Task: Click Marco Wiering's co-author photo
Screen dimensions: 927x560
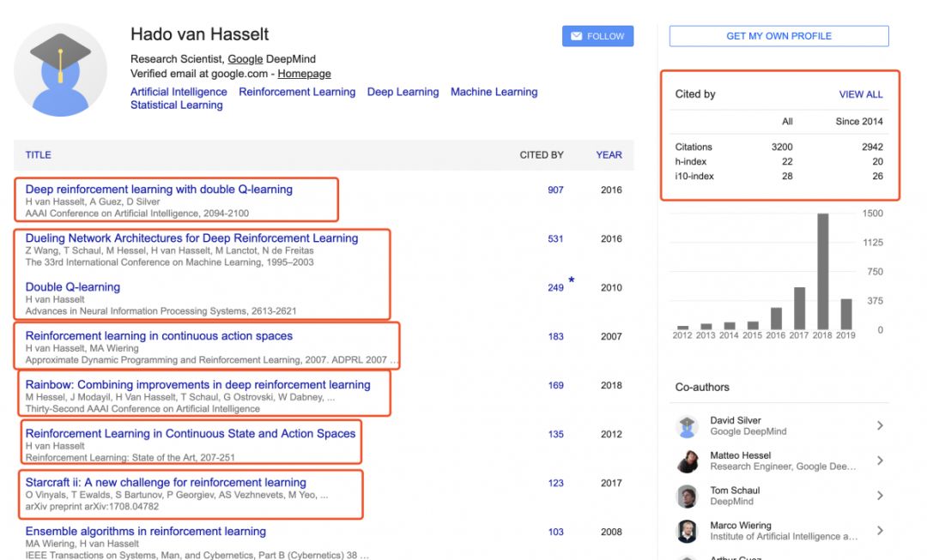Action: (688, 532)
